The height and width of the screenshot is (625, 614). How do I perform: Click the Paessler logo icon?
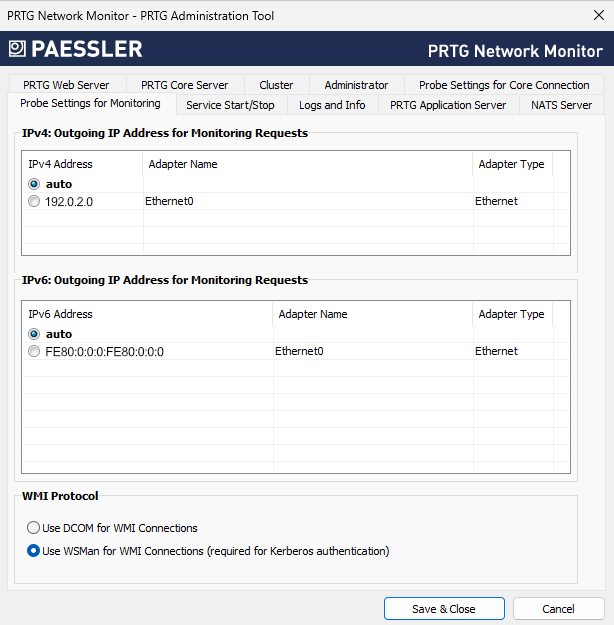[x=17, y=49]
